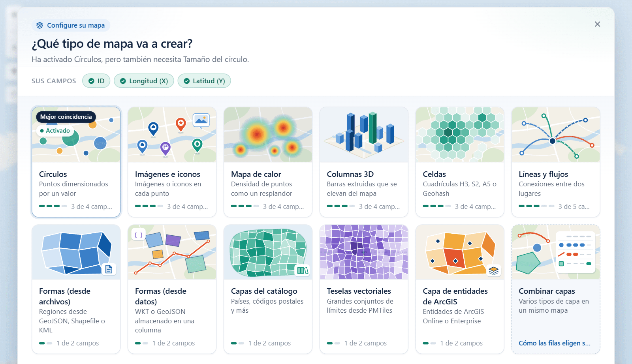The height and width of the screenshot is (364, 632).
Task: Select Capa de entidades de ArcGIS card
Action: tap(460, 289)
